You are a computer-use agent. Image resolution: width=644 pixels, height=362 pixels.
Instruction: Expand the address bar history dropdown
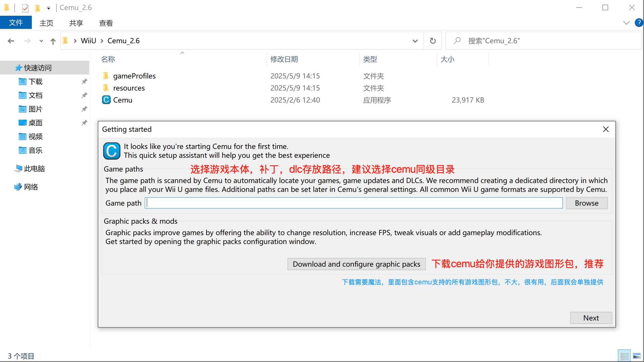pos(415,41)
